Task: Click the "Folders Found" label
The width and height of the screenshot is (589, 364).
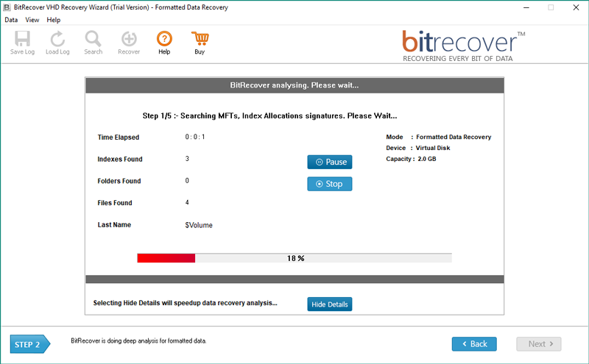Action: pos(119,181)
